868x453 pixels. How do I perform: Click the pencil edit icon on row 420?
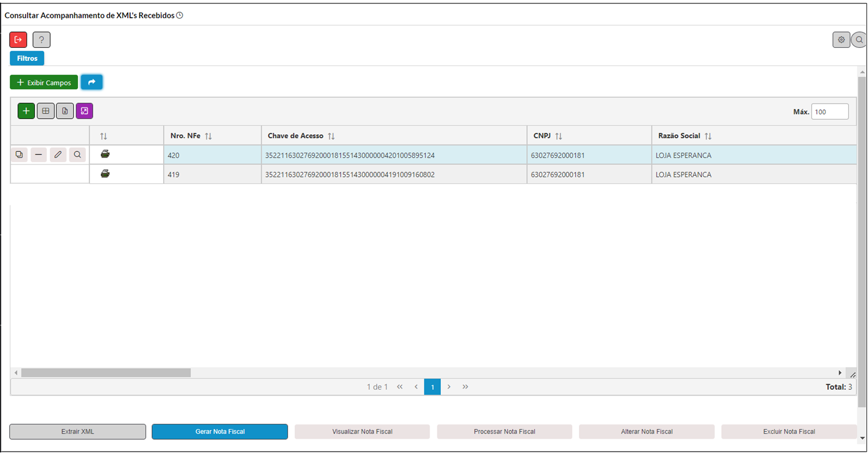58,155
